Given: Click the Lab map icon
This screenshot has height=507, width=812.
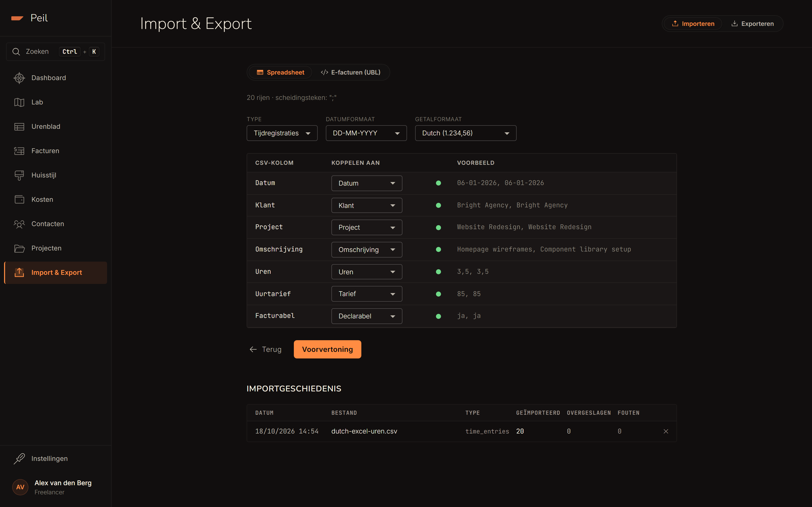Looking at the screenshot, I should [x=19, y=102].
